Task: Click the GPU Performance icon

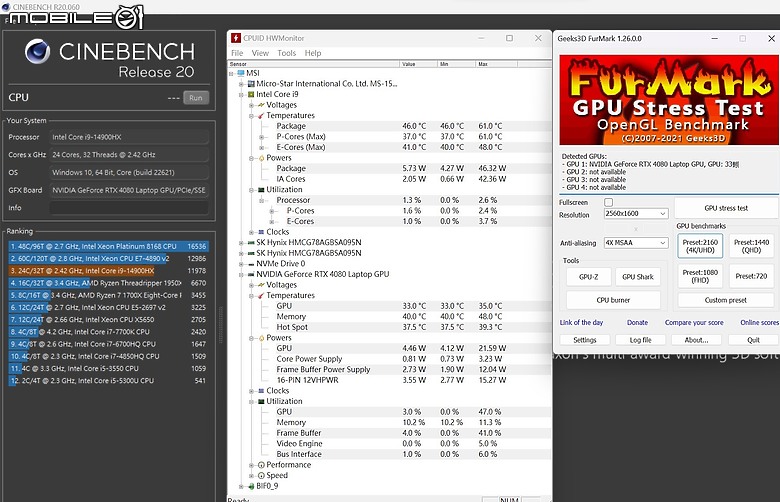Action: click(261, 465)
